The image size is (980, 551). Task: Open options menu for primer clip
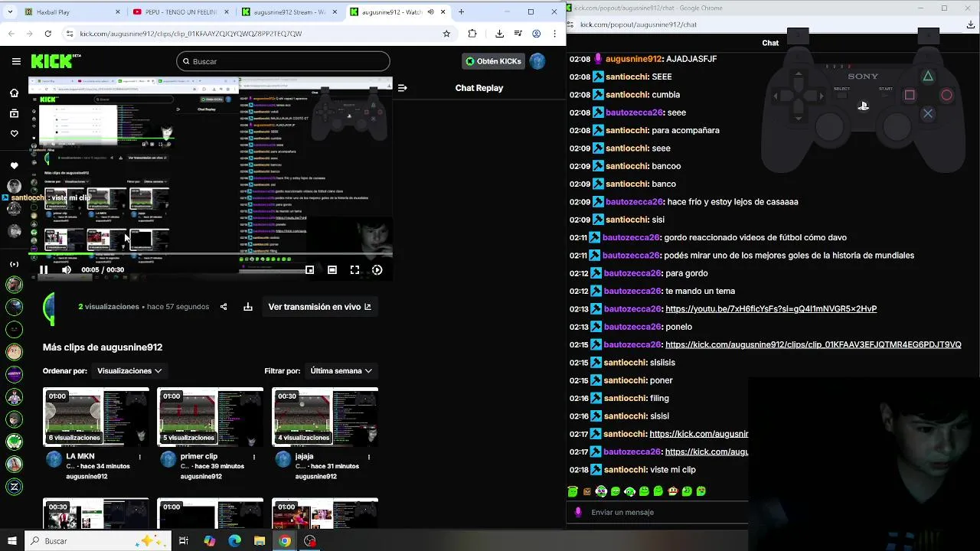click(x=254, y=457)
